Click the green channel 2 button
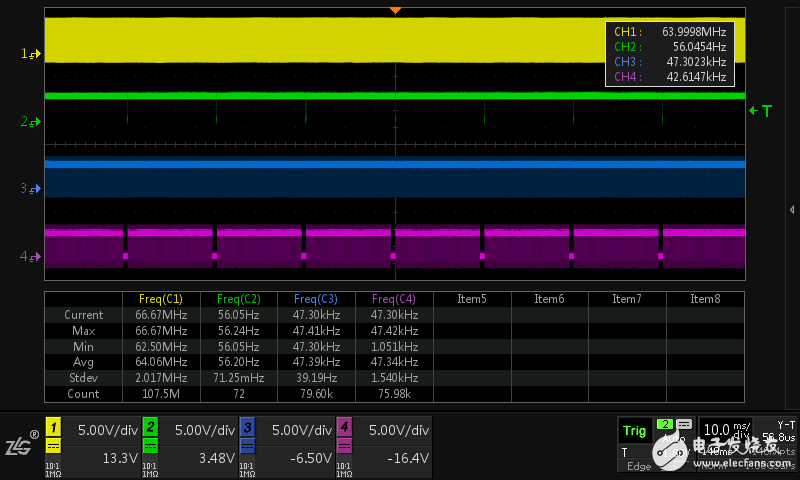 150,427
